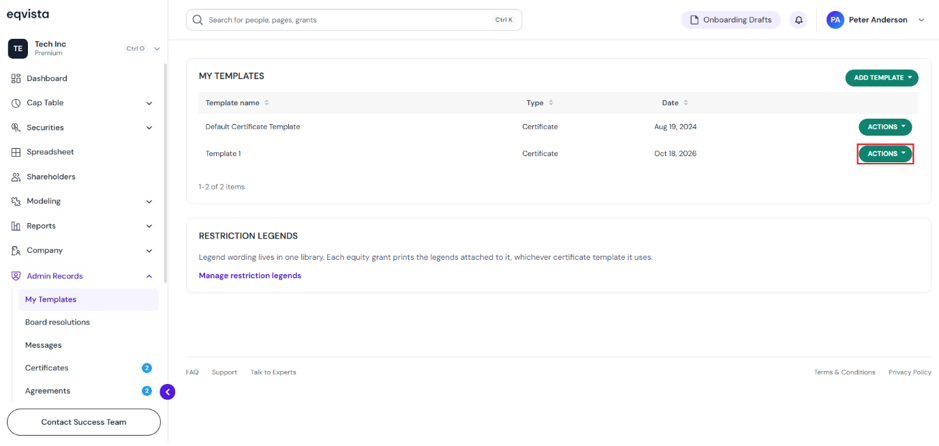Expand the Cap Table menu chevron

149,103
